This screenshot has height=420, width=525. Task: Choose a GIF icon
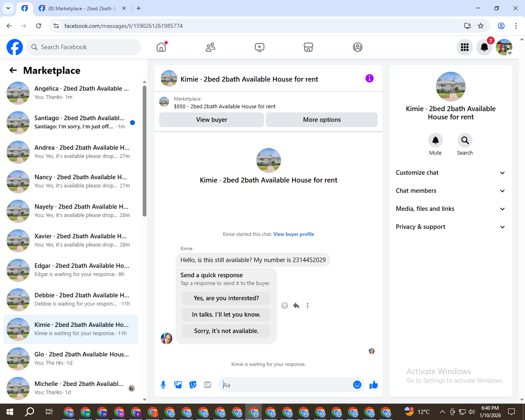point(208,385)
